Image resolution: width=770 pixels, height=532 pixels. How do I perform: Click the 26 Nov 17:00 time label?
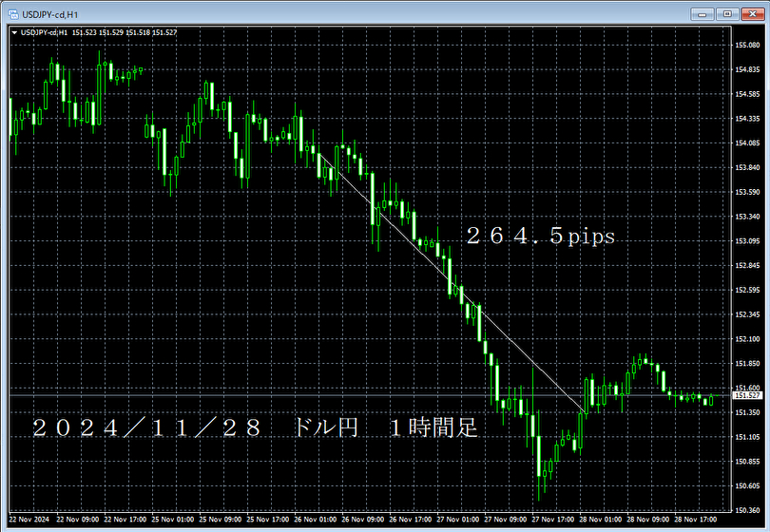click(411, 520)
